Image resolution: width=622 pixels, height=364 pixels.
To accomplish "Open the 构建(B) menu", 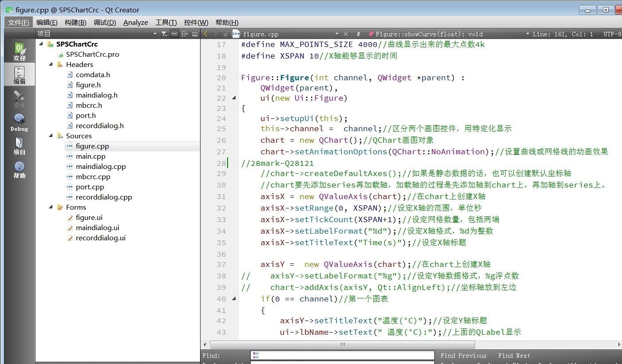I will (x=75, y=22).
